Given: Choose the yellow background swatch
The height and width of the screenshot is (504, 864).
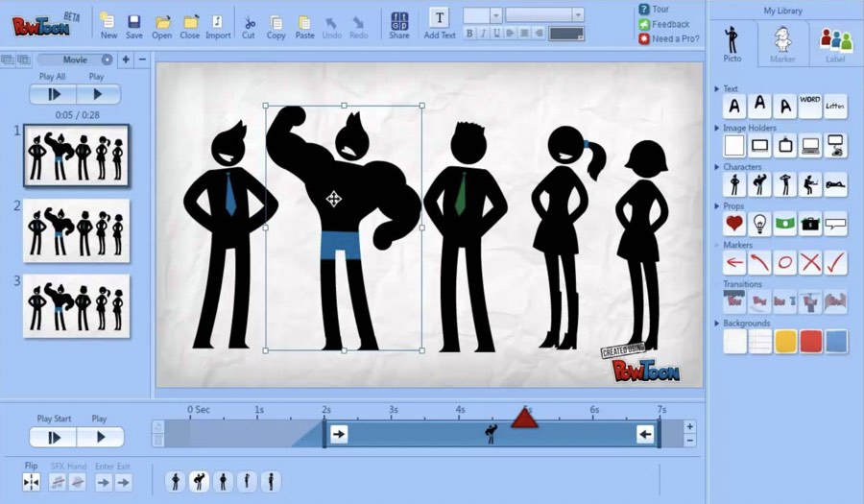Looking at the screenshot, I should 785,342.
